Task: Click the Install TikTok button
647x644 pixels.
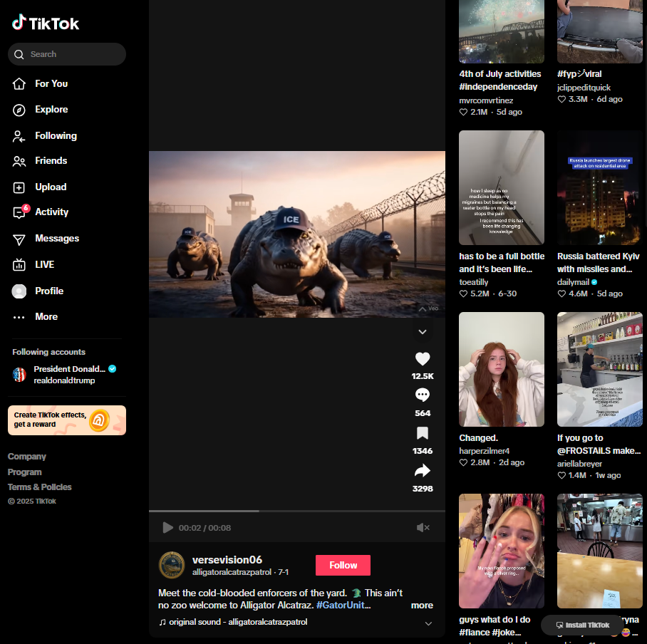Action: 582,625
